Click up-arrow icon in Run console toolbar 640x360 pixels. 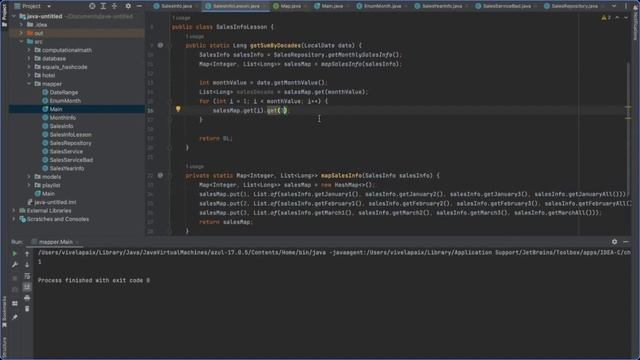pos(27,253)
